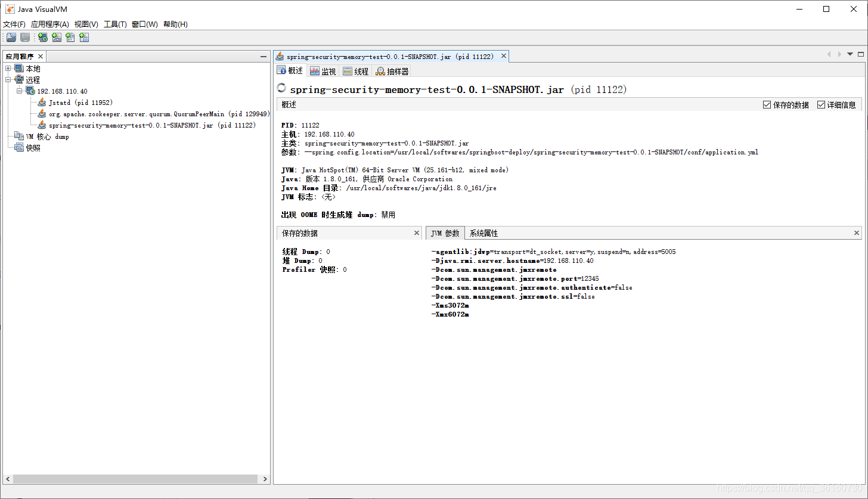The width and height of the screenshot is (868, 499).
Task: Expand the 本地 tree node
Action: point(8,69)
